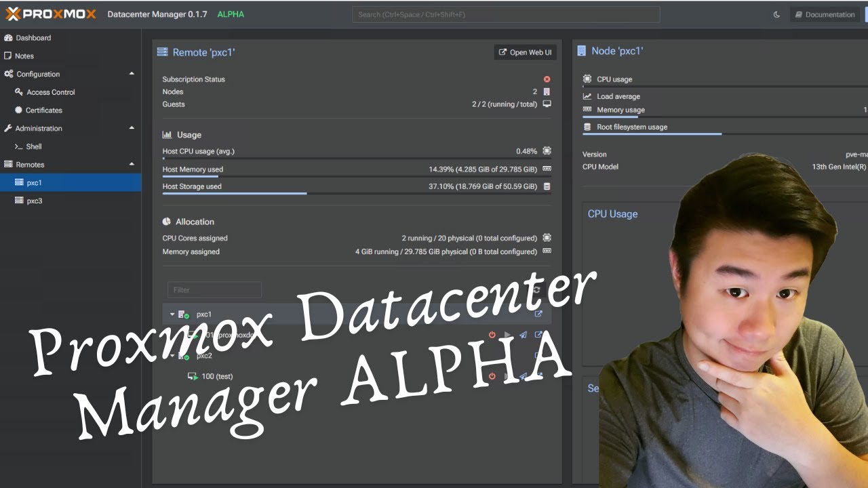Click the Proxmox logo
The image size is (868, 488).
tap(51, 14)
